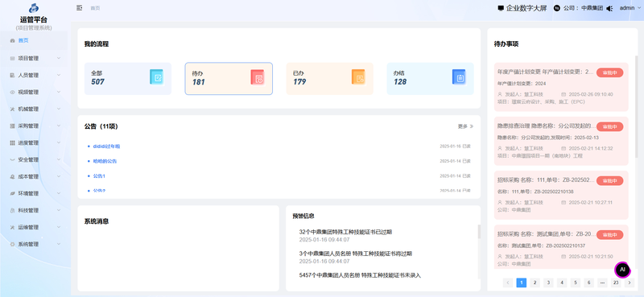Go to page 4 of 待办事项
The image size is (644, 297).
click(x=562, y=283)
